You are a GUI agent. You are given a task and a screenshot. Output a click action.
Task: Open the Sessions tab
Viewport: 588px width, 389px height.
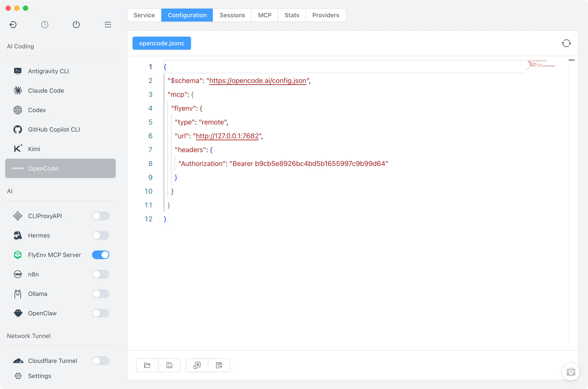click(232, 15)
